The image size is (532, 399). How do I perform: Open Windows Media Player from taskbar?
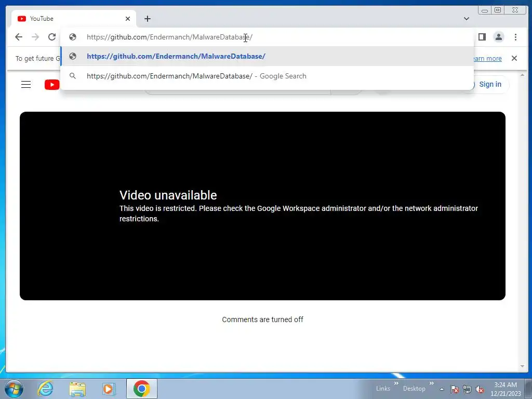click(109, 389)
